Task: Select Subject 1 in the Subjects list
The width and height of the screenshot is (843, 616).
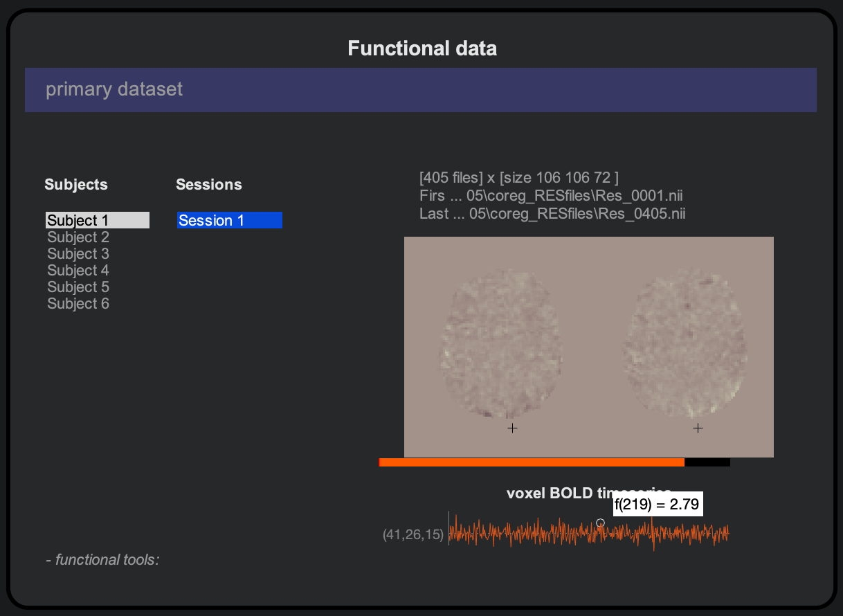Action: pos(78,221)
